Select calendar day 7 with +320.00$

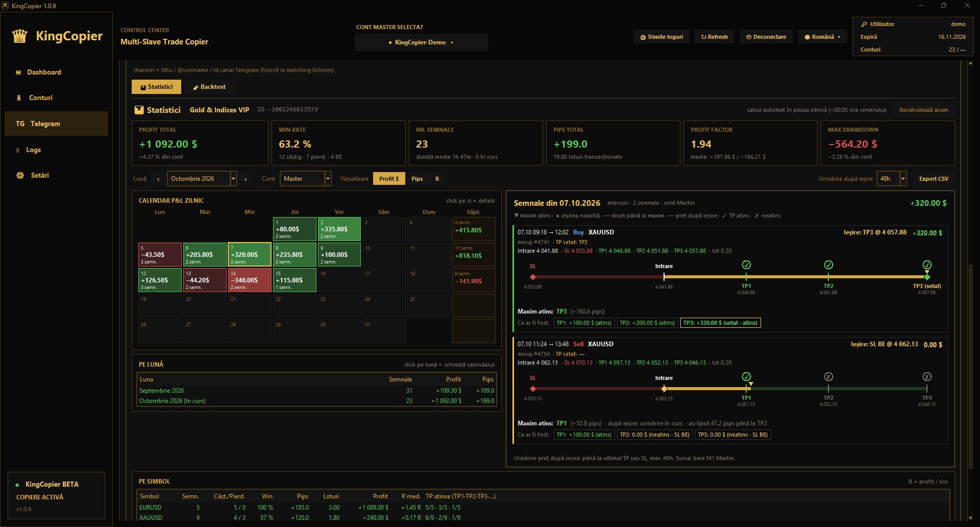pos(250,254)
